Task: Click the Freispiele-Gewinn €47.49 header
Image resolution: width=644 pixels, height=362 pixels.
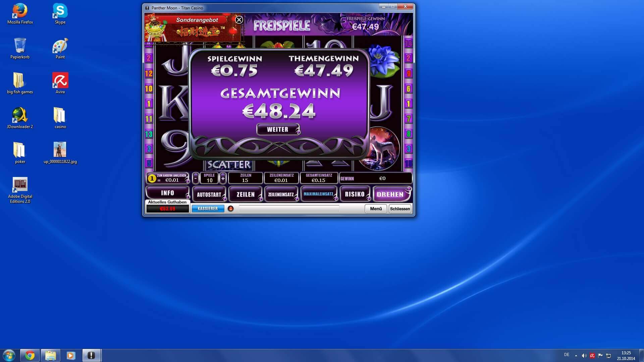Action: click(366, 23)
